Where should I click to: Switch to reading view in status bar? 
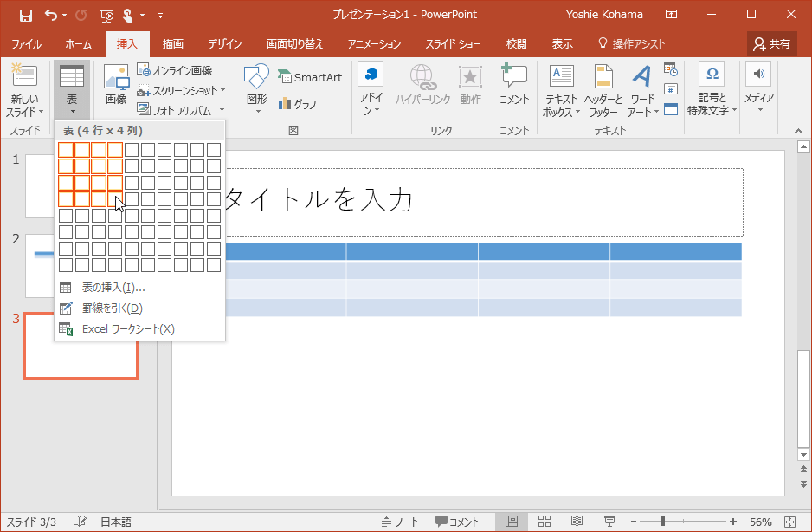(x=577, y=522)
